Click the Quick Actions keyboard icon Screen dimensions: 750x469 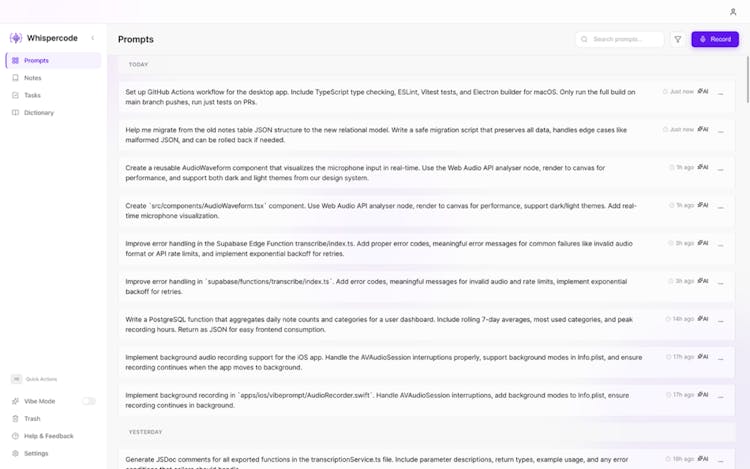click(16, 379)
